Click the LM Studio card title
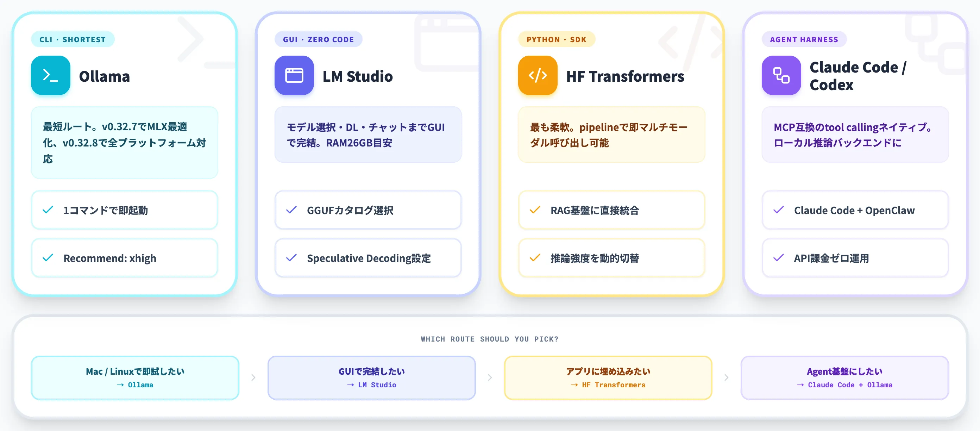The width and height of the screenshot is (980, 431). (358, 76)
